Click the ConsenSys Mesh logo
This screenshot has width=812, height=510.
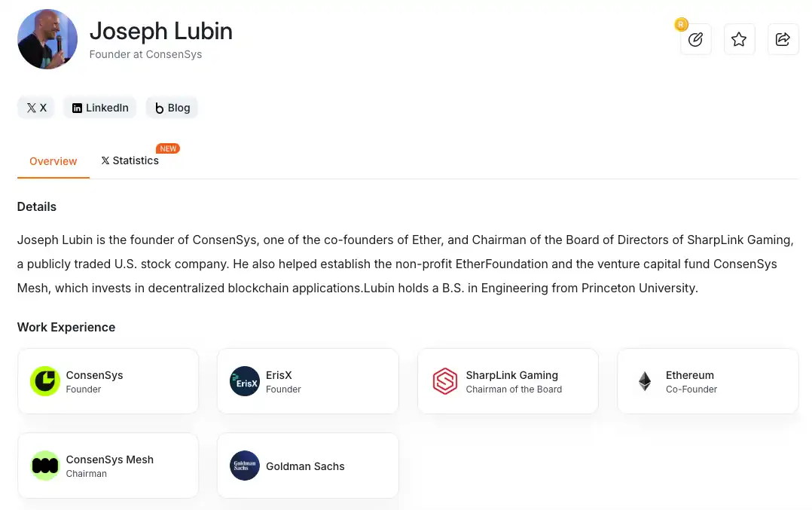45,466
